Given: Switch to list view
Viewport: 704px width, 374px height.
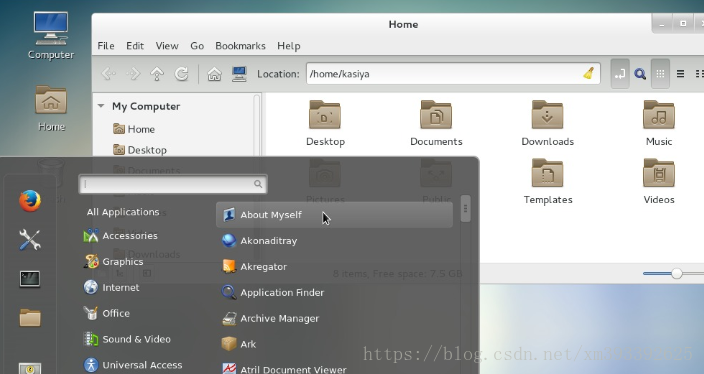Looking at the screenshot, I should 681,74.
